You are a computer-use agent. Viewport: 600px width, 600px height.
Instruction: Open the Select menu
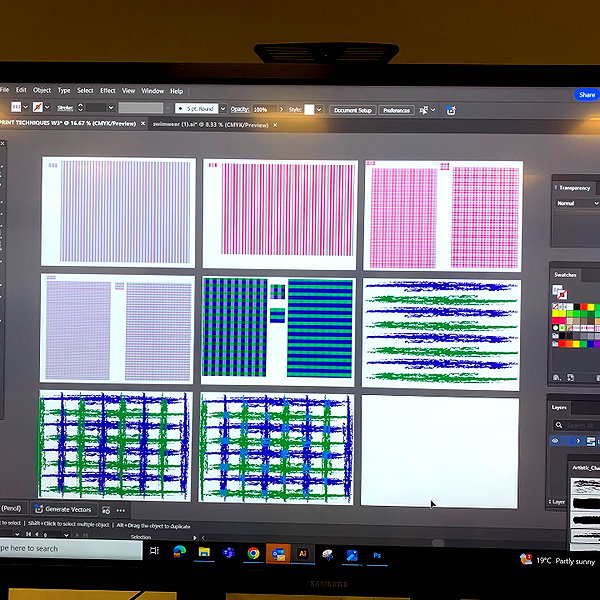(85, 91)
